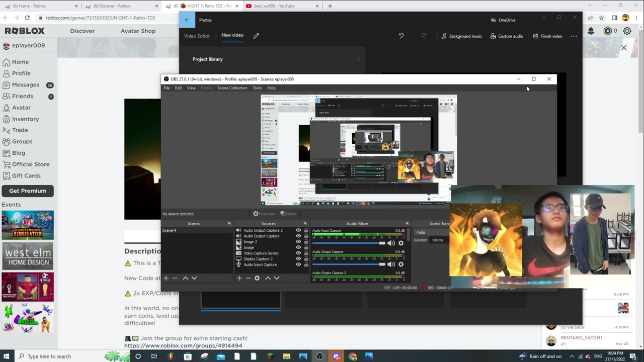The image size is (644, 362).
Task: Switch to best_wolf26 YouTube browser tab
Action: pyautogui.click(x=281, y=6)
